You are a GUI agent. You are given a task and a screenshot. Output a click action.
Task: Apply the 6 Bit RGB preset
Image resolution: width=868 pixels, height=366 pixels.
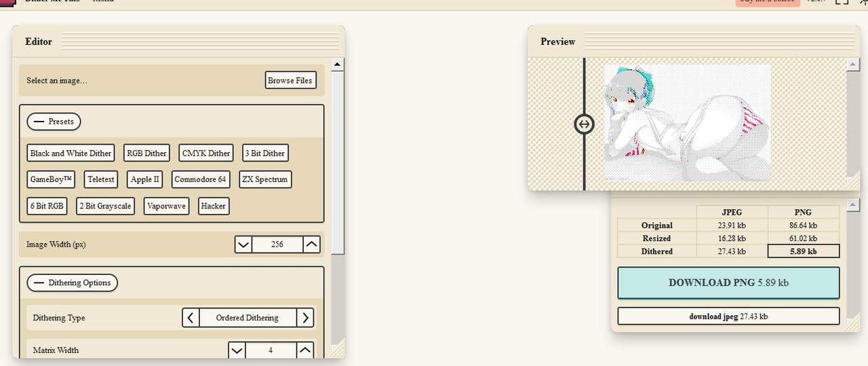click(47, 206)
